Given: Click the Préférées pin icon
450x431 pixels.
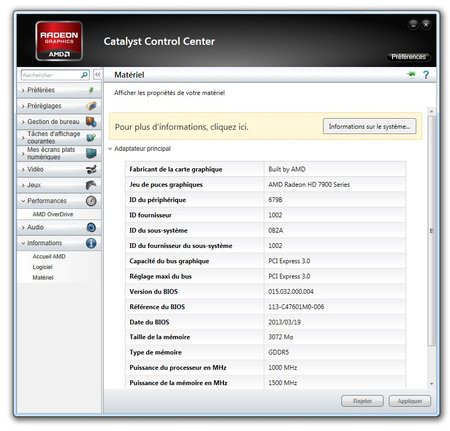Looking at the screenshot, I should [91, 90].
